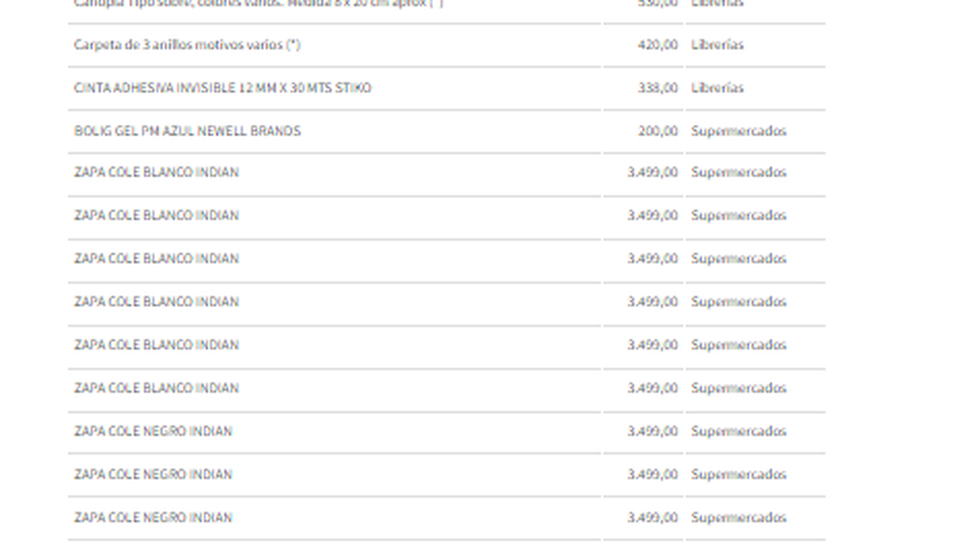Click the Carpeta de 3 anillos product name
The image size is (980, 551).
(x=187, y=45)
